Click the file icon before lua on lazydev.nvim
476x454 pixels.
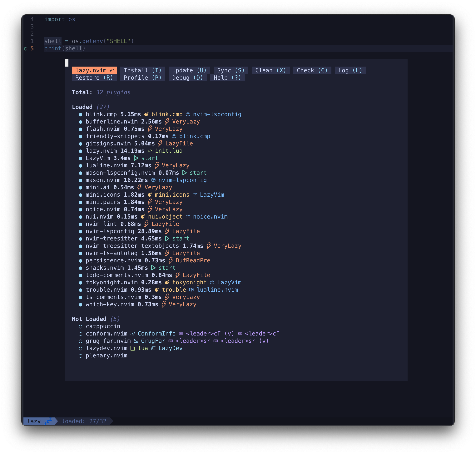coord(132,348)
